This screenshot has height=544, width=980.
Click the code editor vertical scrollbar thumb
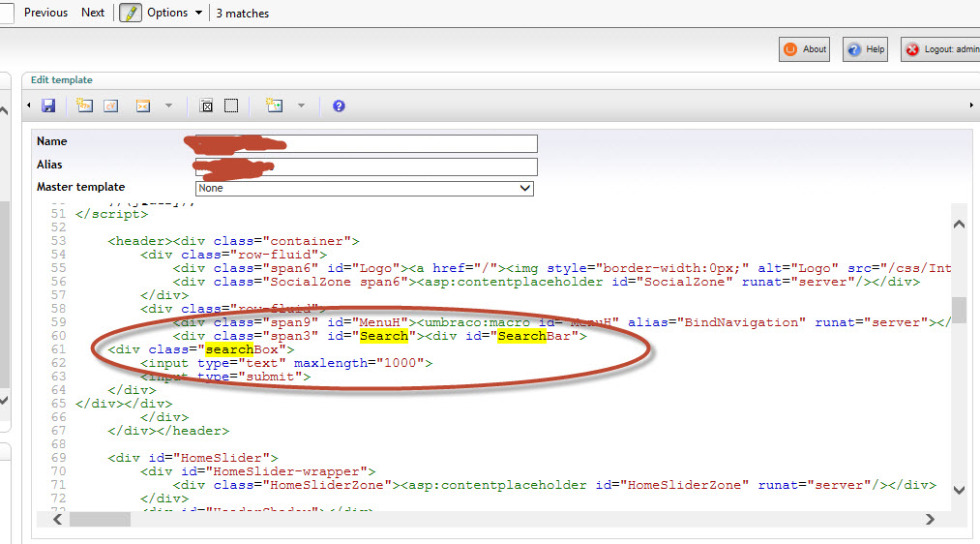[959, 310]
